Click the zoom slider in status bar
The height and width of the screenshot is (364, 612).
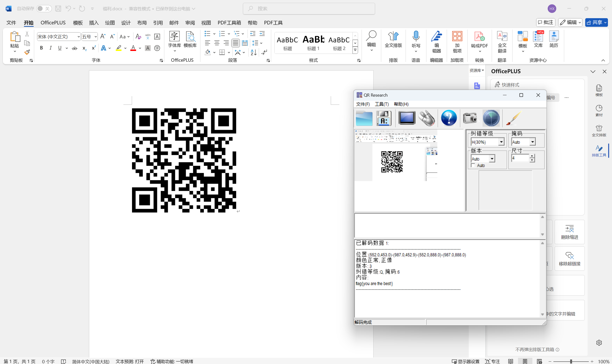click(x=571, y=361)
